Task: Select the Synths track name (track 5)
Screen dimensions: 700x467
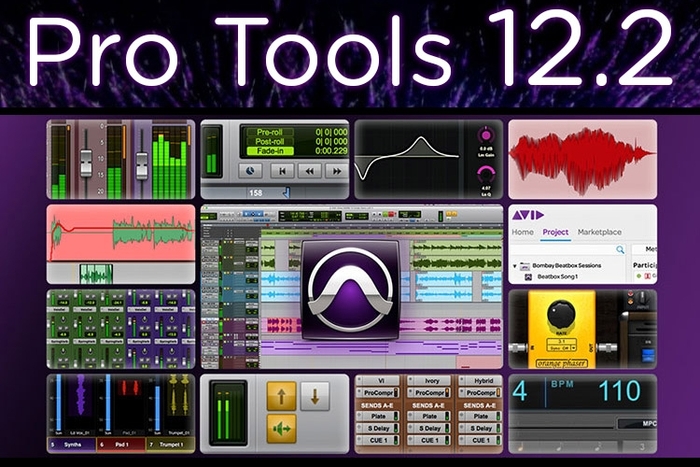Action: coord(71,445)
